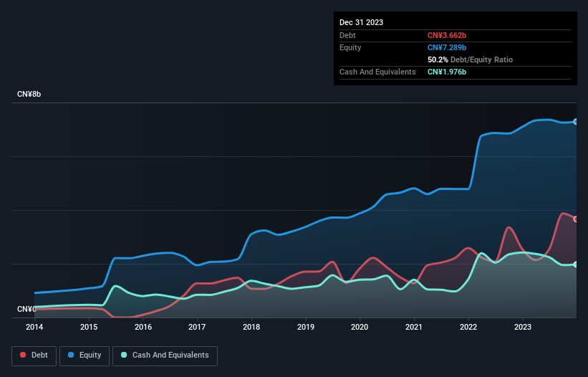Image resolution: width=588 pixels, height=377 pixels.
Task: Click the red Debt endpoint marker
Action: coord(576,219)
